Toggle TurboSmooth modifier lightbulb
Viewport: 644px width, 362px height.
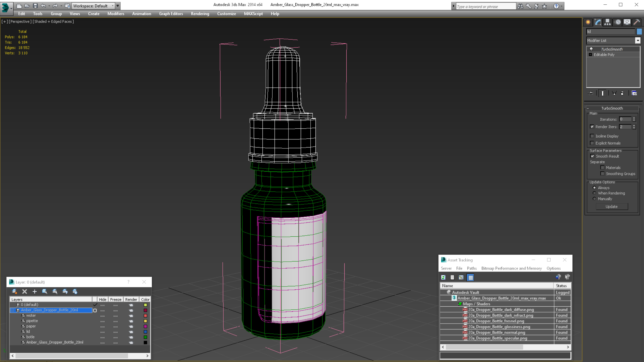591,49
